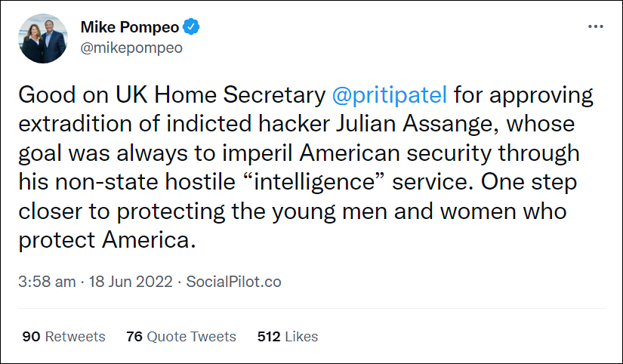Viewport: 623px width, 364px height.
Task: Click the UK Home Secretary text
Action: (221, 95)
